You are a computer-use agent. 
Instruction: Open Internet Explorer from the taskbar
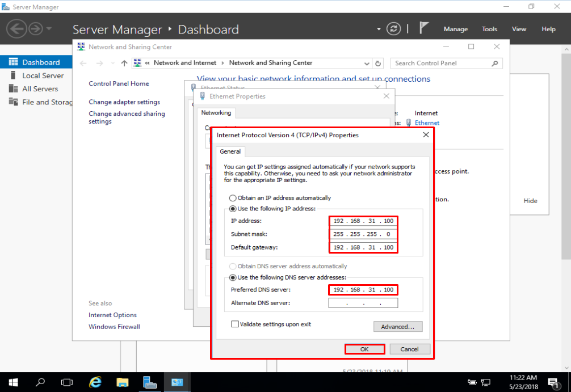coord(95,382)
